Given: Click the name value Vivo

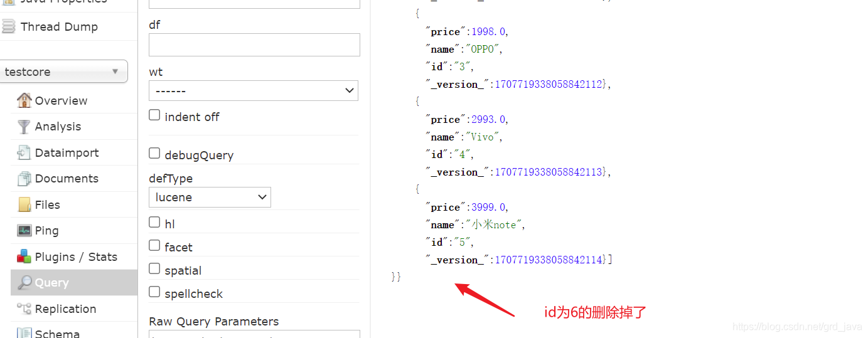Looking at the screenshot, I should 483,137.
